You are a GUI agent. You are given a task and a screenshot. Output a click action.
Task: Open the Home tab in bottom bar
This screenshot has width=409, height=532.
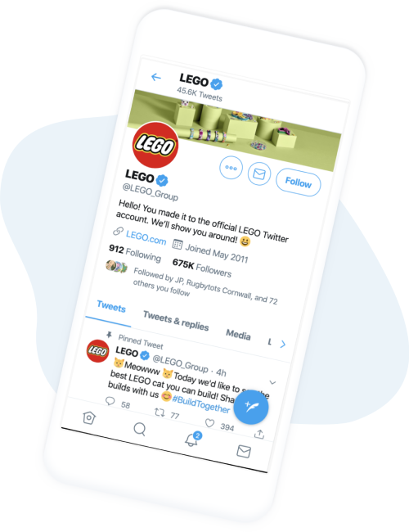tap(89, 417)
